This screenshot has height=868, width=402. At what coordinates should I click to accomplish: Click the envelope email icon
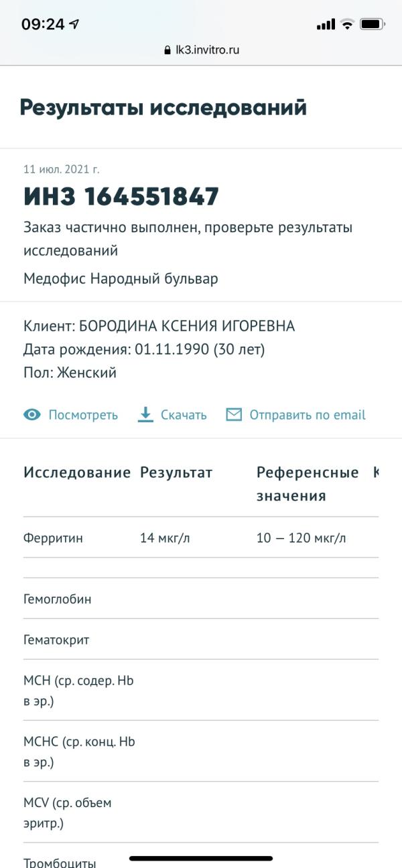[234, 415]
